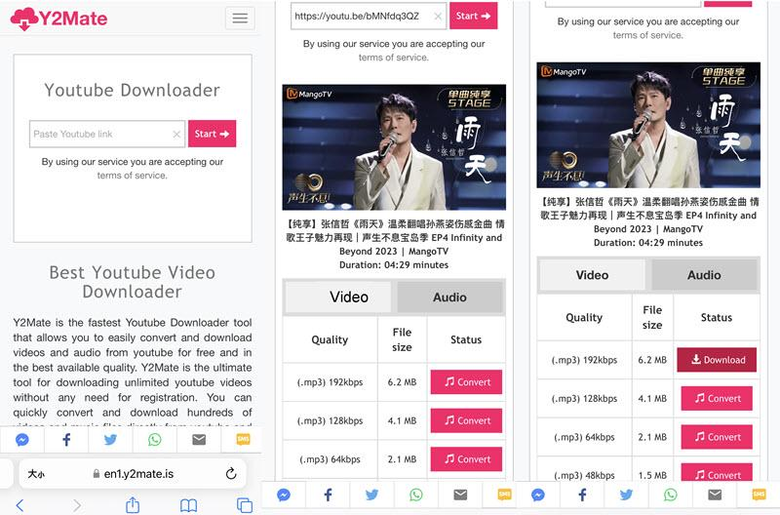The image size is (780, 515).
Task: Share via WhatsApp in the right screenshot
Action: [x=670, y=495]
